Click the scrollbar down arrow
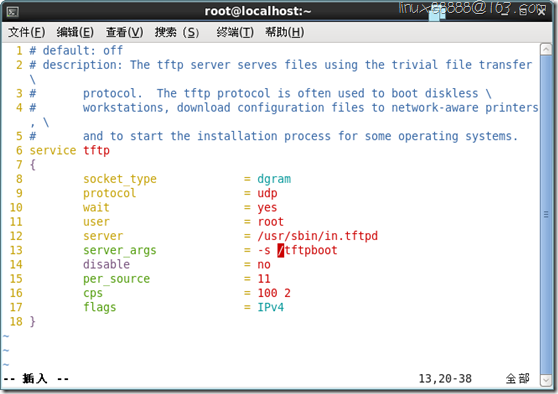 [x=546, y=380]
